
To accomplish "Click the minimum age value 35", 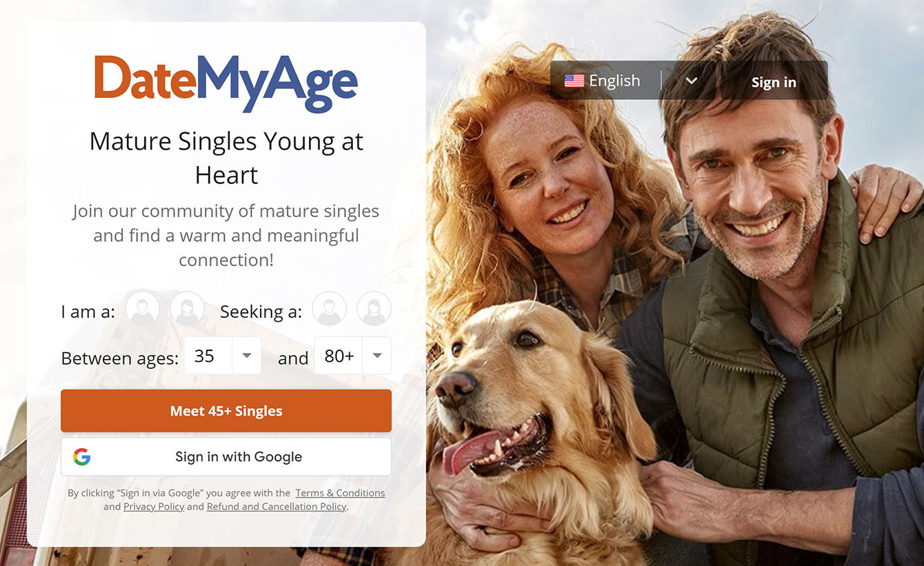I will point(204,356).
